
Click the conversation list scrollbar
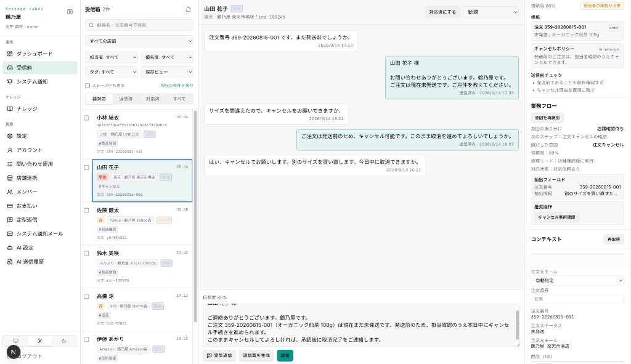(x=195, y=216)
